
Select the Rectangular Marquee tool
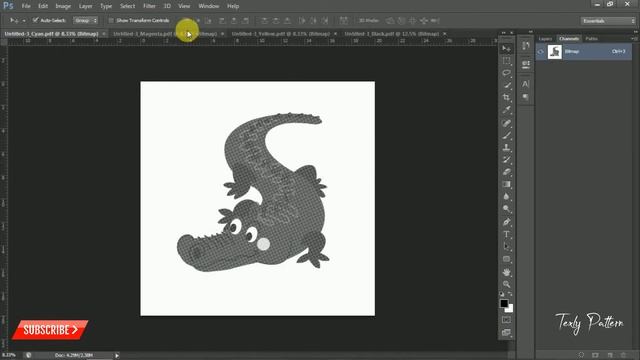pos(506,61)
